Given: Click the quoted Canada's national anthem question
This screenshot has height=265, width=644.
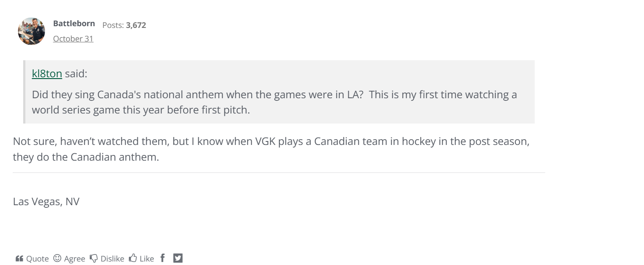Looking at the screenshot, I should pos(274,102).
